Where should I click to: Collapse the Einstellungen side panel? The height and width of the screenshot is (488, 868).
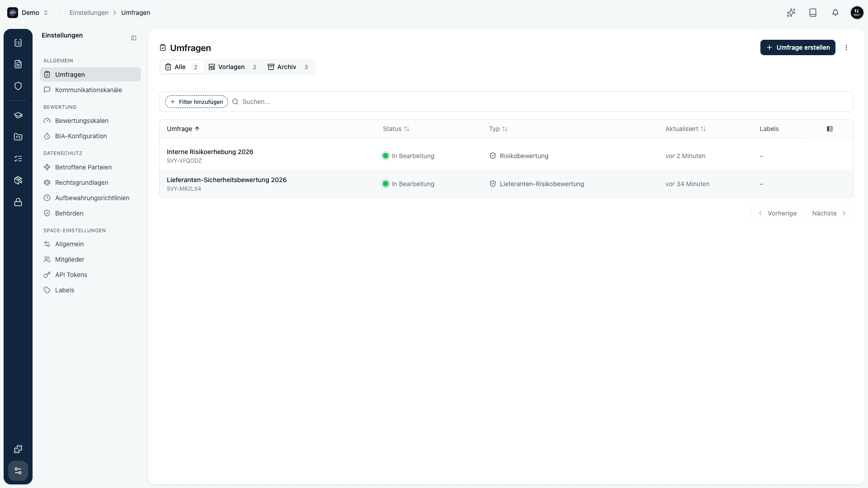tap(134, 38)
